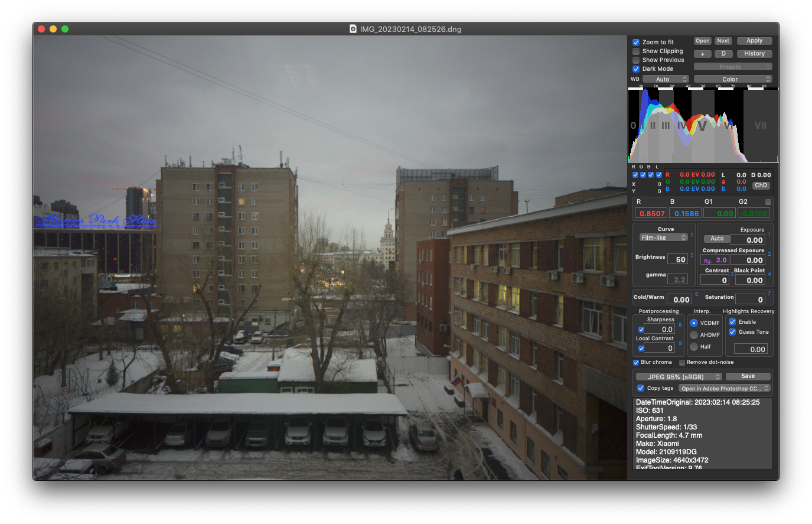
Task: Click the 'ISO: 631' metadata line
Action: click(650, 411)
